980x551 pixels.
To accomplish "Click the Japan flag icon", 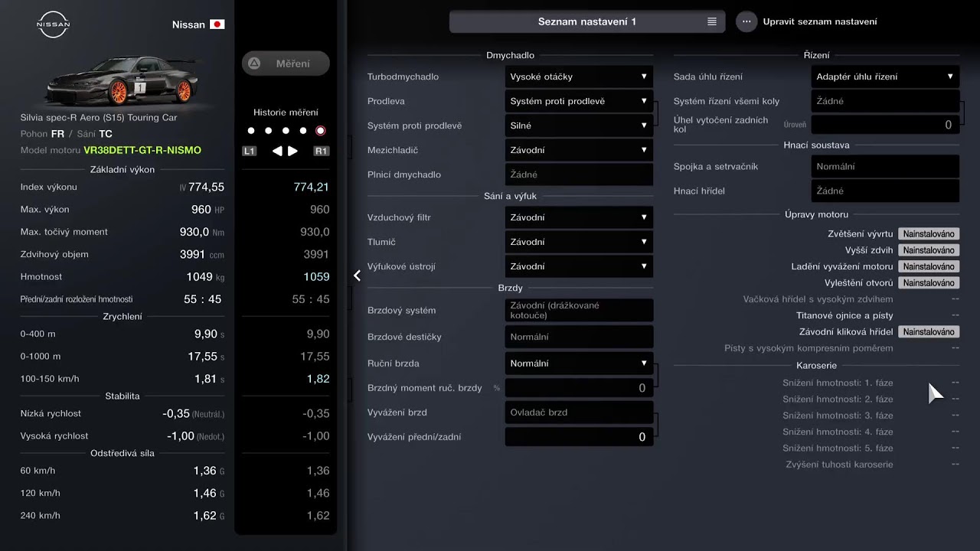I will coord(217,24).
